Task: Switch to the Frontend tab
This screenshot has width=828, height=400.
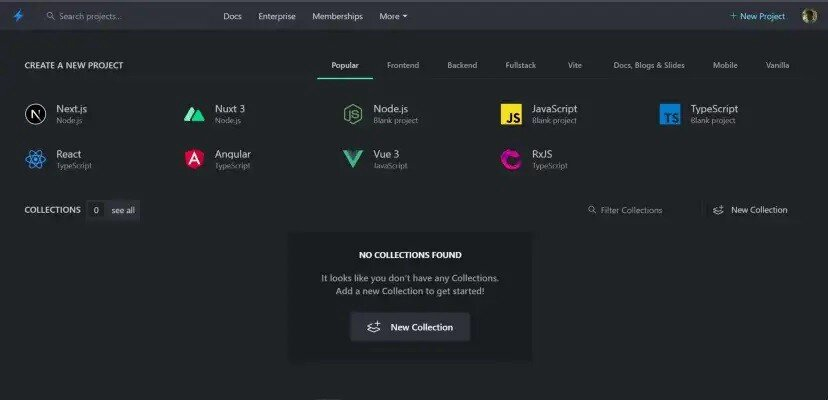Action: coord(403,65)
